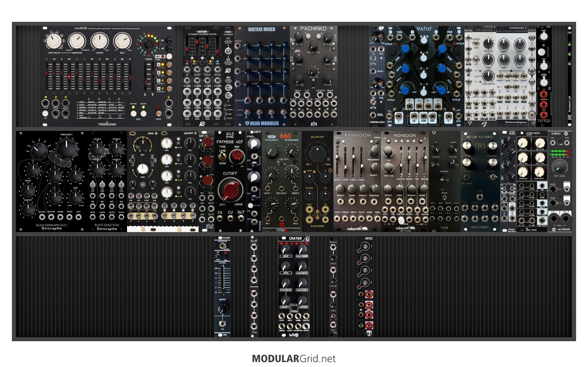Screen dimensions: 588x367
Task: Turn the meloDICER REST knob
Action: click(122, 41)
